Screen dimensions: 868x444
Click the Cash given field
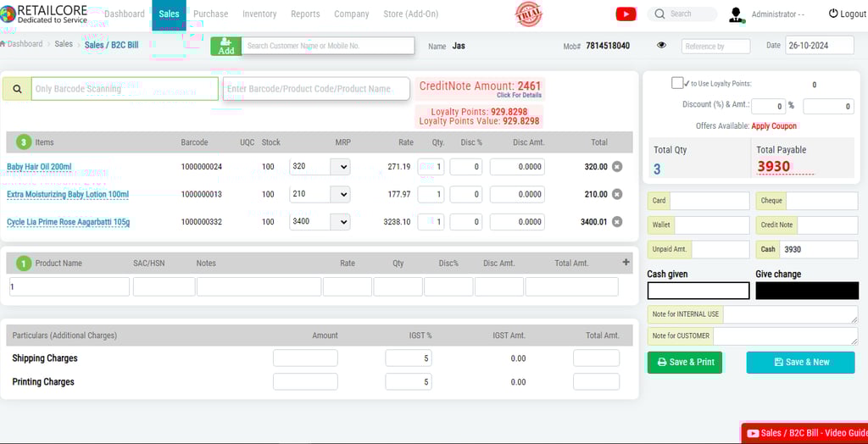click(x=698, y=291)
